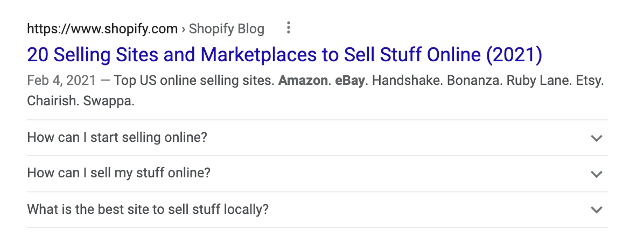Click the https://www.shopify.com URL text
This screenshot has width=644, height=244.
(102, 28)
